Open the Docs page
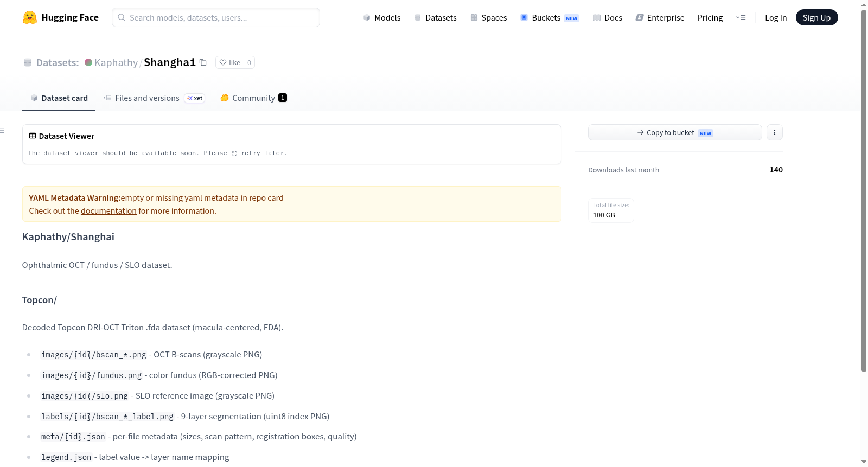The height and width of the screenshot is (467, 868). click(608, 17)
